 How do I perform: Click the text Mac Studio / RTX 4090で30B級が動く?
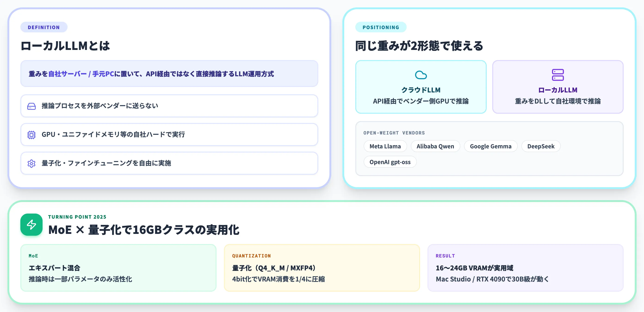[492, 279]
